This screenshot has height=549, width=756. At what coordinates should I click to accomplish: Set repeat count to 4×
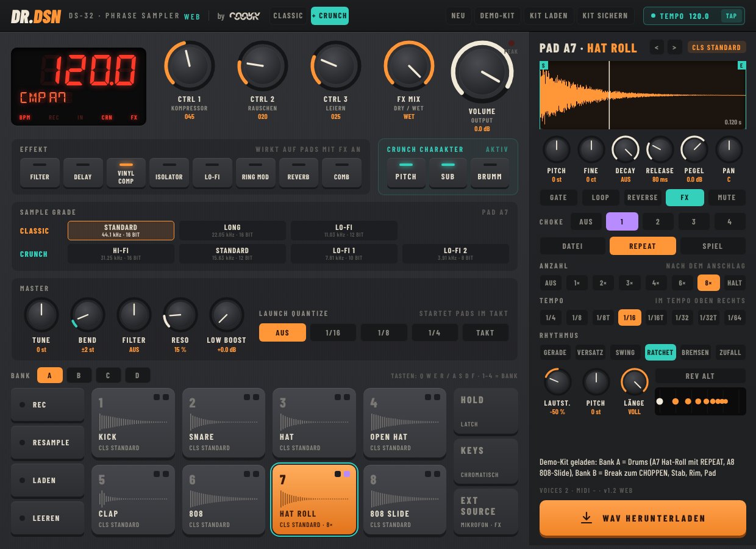click(655, 283)
